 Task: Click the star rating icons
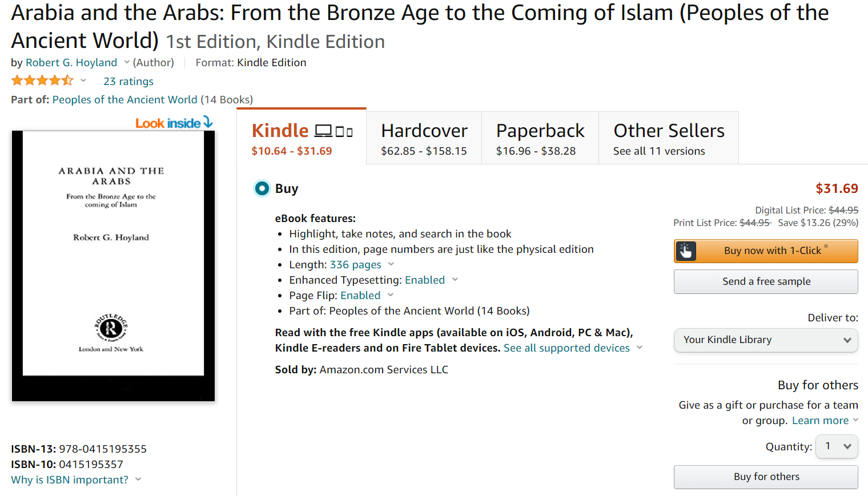point(42,80)
